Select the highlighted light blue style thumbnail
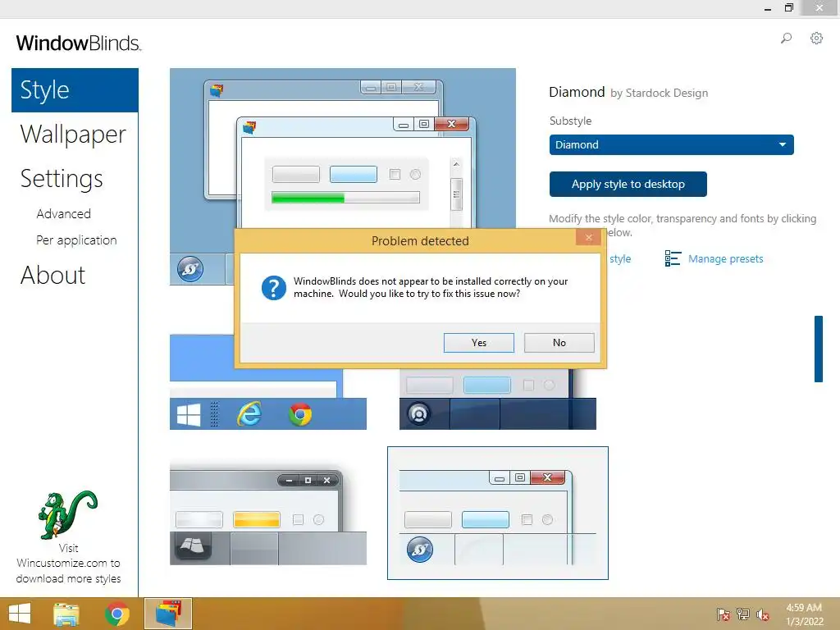 (498, 513)
